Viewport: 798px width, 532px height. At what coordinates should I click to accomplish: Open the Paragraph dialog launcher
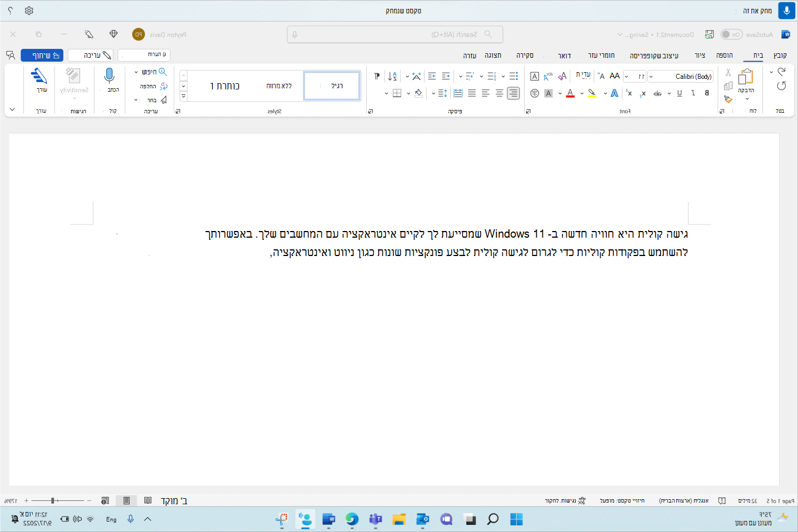(x=371, y=111)
